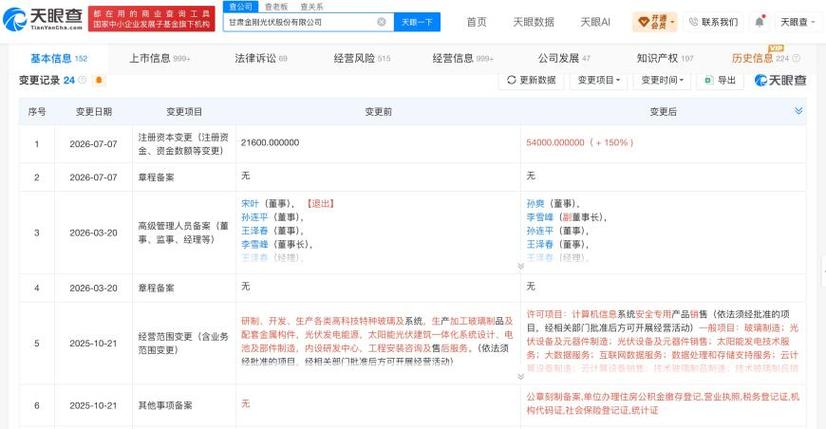
Task: Click the orange alert bell beside 变更记录
Action: click(x=99, y=80)
